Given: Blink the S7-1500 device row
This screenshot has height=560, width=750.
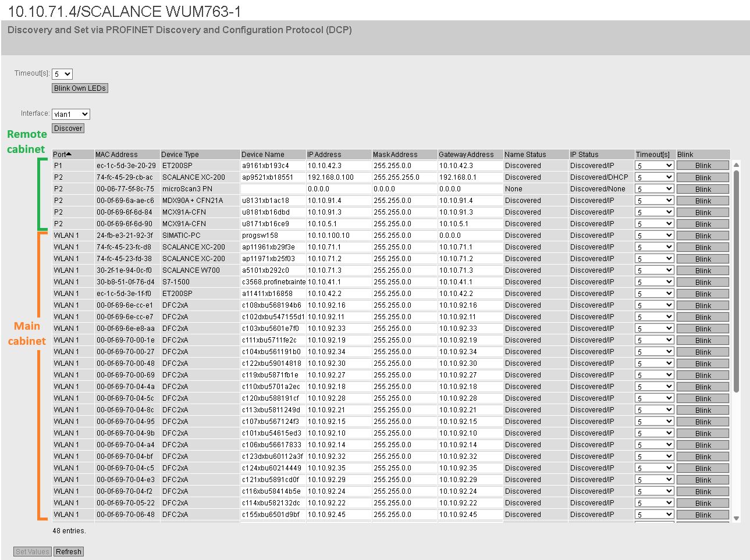Looking at the screenshot, I should click(703, 282).
